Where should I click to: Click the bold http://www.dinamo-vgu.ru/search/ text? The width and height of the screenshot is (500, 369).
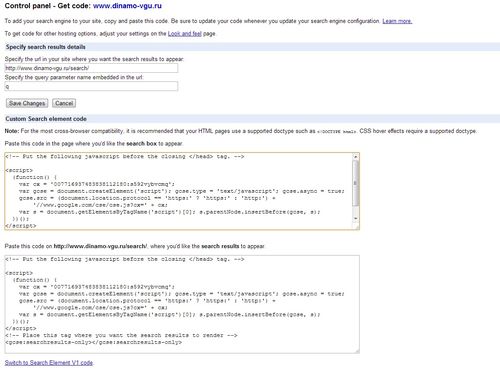100,246
